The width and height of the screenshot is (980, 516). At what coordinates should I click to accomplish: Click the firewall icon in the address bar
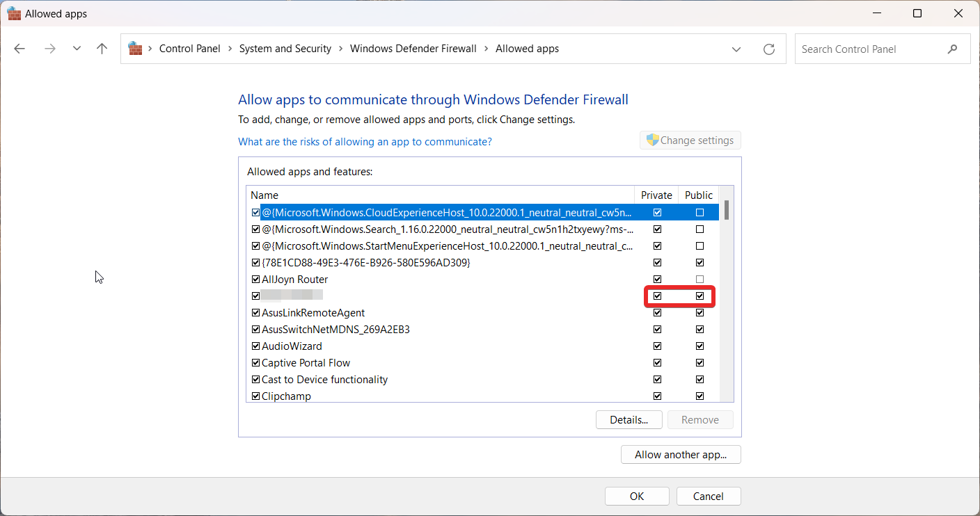point(135,49)
